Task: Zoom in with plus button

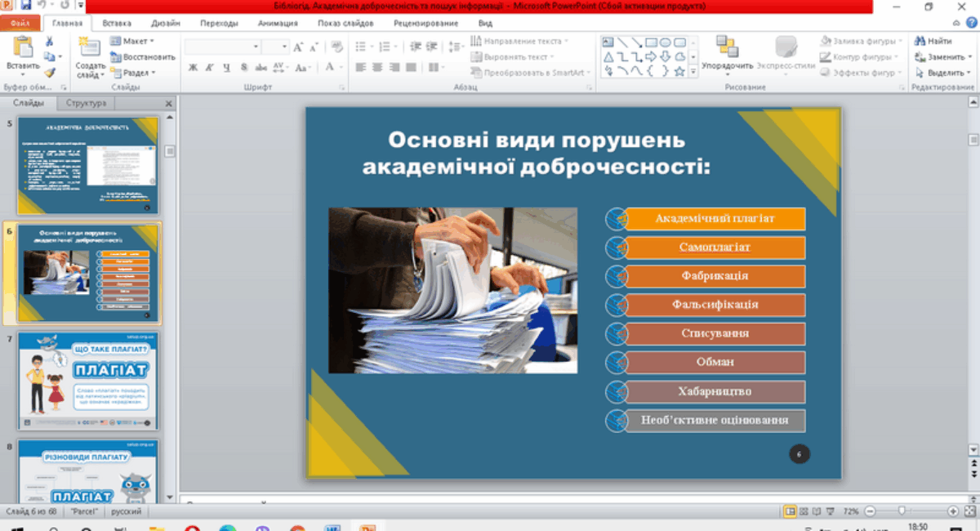Action: click(x=953, y=511)
